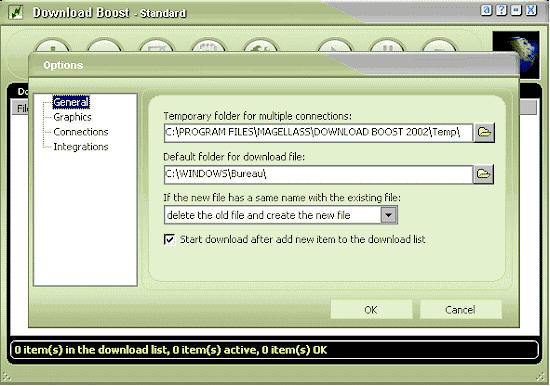Viewport: 550px width, 386px height.
Task: Open help with the question mark button
Action: tap(501, 10)
